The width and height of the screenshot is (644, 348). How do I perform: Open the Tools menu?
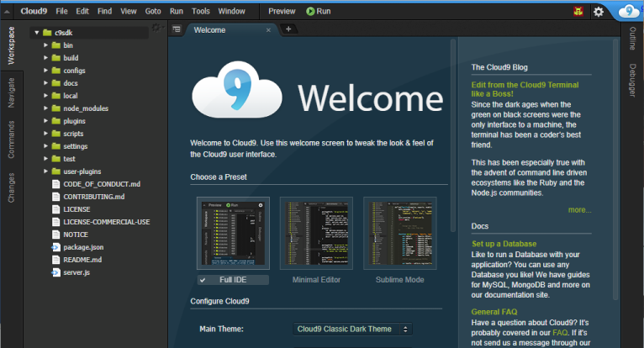tap(200, 12)
